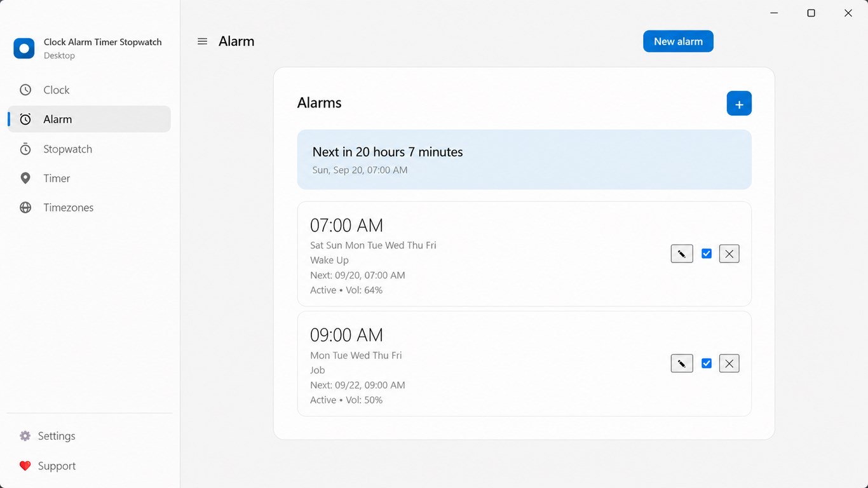This screenshot has height=488, width=868.
Task: Open Settings from the sidebar
Action: pos(90,436)
